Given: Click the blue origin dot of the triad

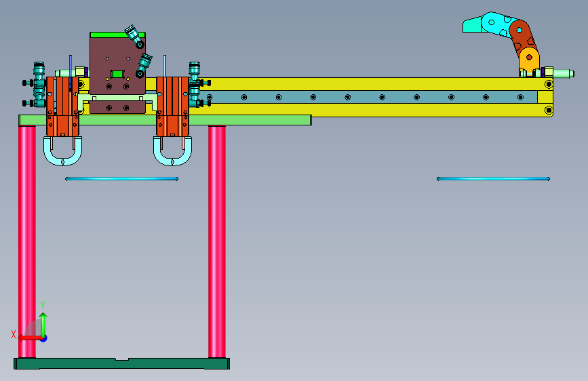Looking at the screenshot, I should [x=44, y=338].
